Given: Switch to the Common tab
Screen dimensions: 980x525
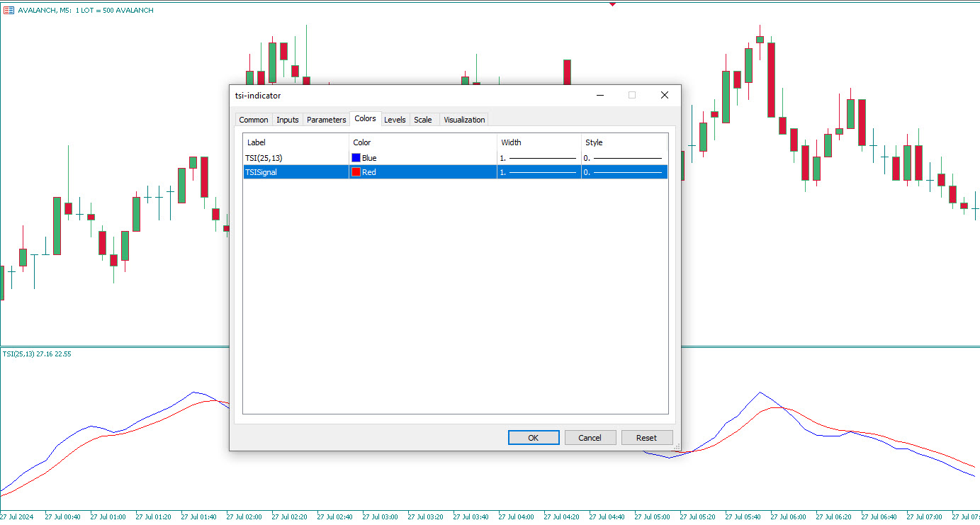Looking at the screenshot, I should pos(253,120).
